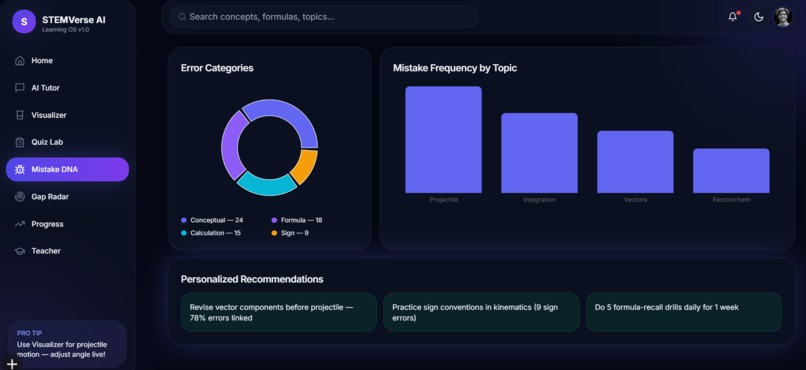The width and height of the screenshot is (806, 370).
Task: Select the cyan donut chart segment
Action: tap(266, 185)
